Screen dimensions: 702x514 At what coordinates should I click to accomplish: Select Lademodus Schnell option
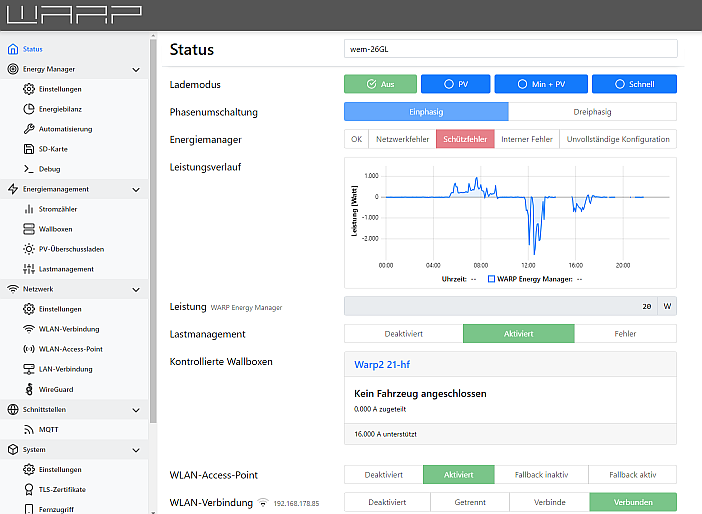pos(634,84)
